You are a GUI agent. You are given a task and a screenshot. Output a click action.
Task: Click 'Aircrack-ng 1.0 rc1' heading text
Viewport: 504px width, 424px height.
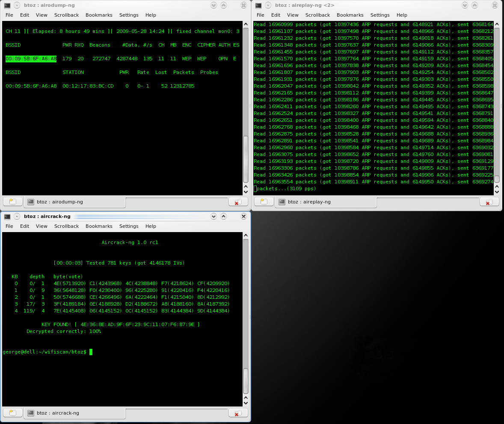tap(130, 242)
